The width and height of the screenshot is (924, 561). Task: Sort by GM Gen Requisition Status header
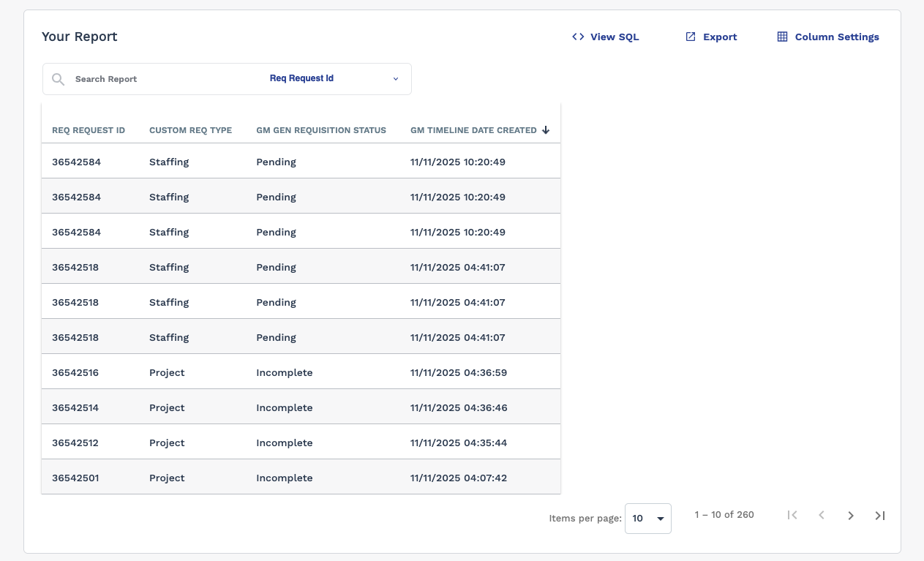pos(320,130)
